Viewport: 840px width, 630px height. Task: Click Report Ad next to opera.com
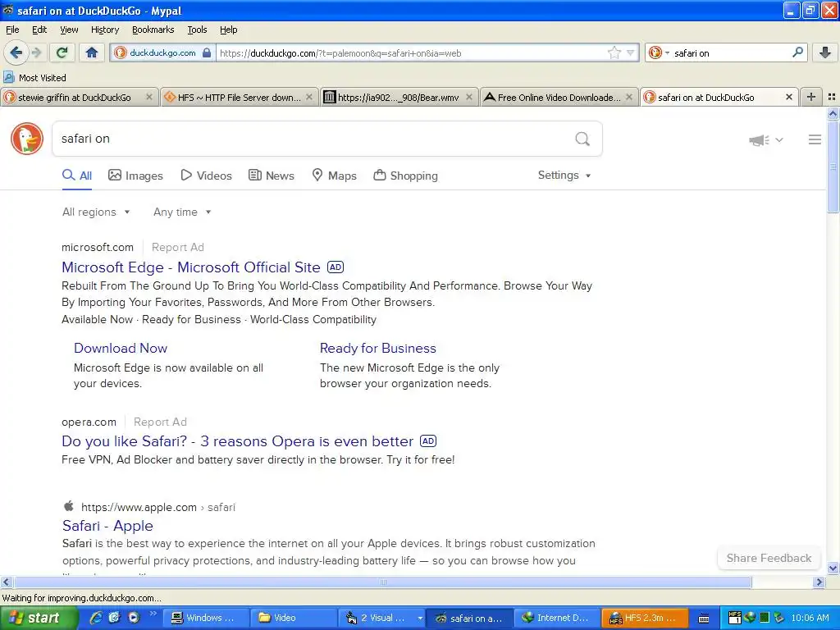(x=160, y=422)
